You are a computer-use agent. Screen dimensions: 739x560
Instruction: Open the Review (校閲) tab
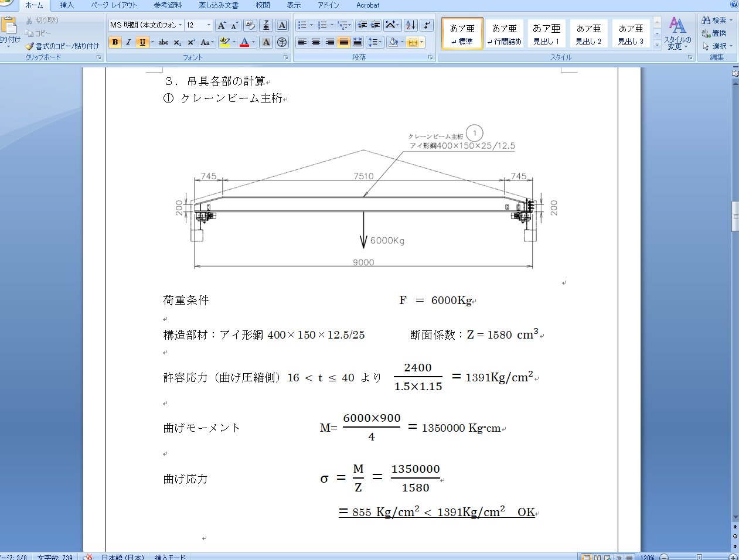(263, 5)
